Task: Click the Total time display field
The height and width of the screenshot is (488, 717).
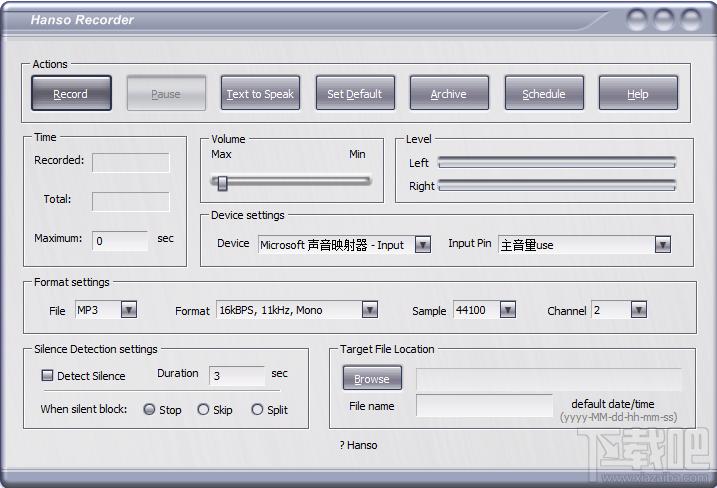Action: coord(131,202)
